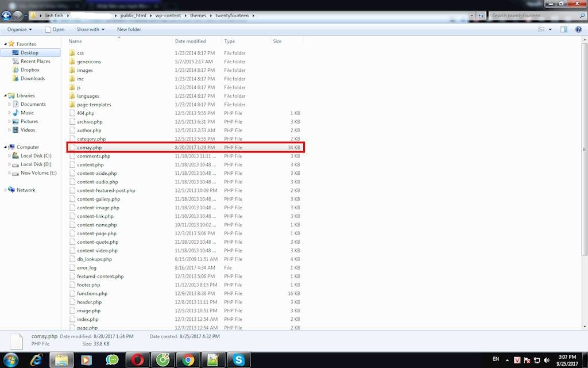Open the Cốc Cốc browser taskbar icon

click(163, 360)
